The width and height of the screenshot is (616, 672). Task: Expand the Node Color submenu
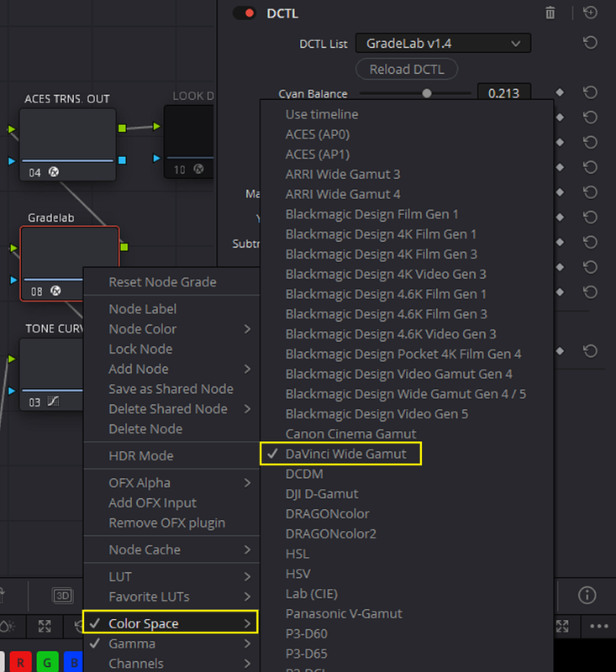171,328
